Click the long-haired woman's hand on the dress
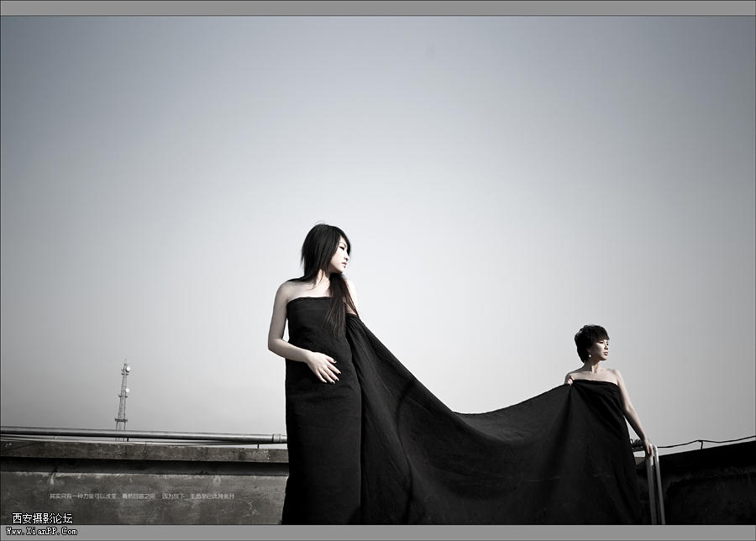 (x=323, y=366)
